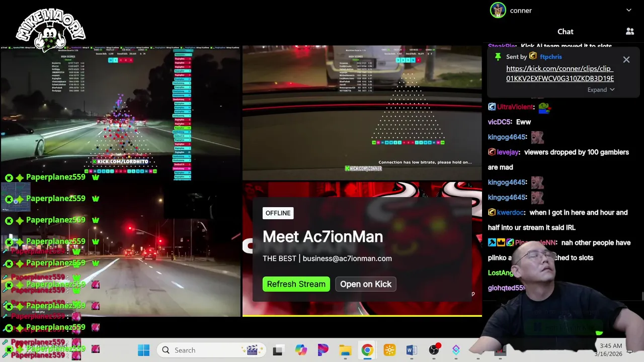644x362 pixels.
Task: Show the chat users list icon
Action: 630,32
